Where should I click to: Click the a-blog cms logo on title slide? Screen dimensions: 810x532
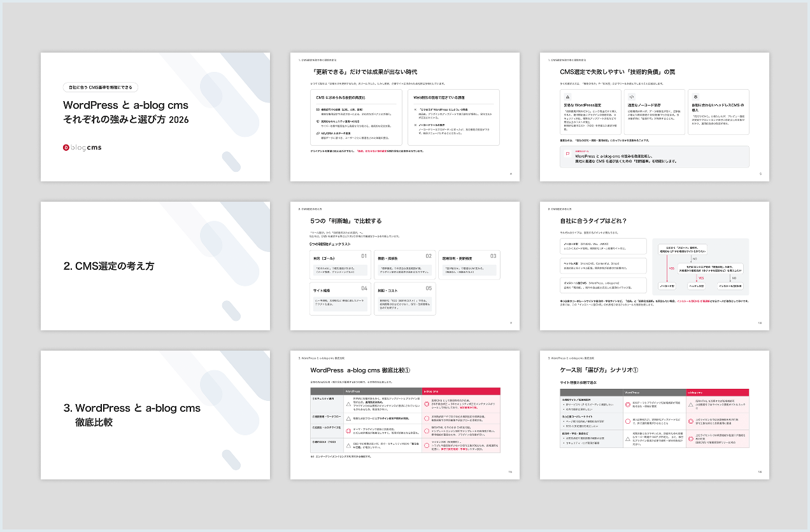coord(82,148)
